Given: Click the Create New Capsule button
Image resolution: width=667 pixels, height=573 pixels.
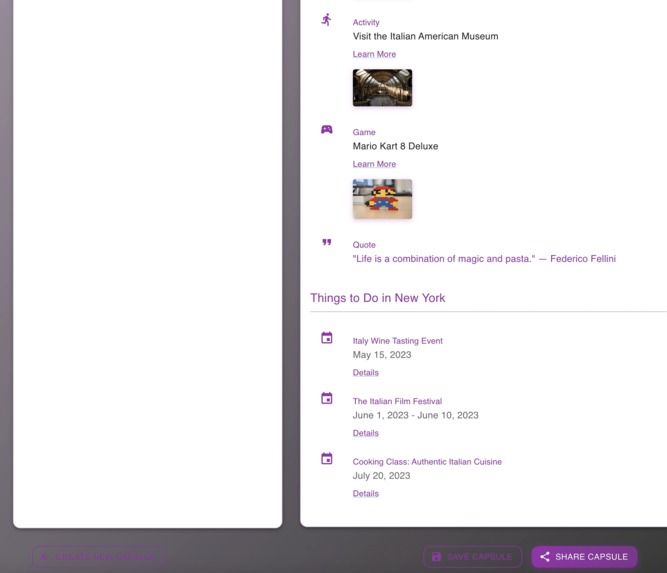Looking at the screenshot, I should (x=98, y=556).
